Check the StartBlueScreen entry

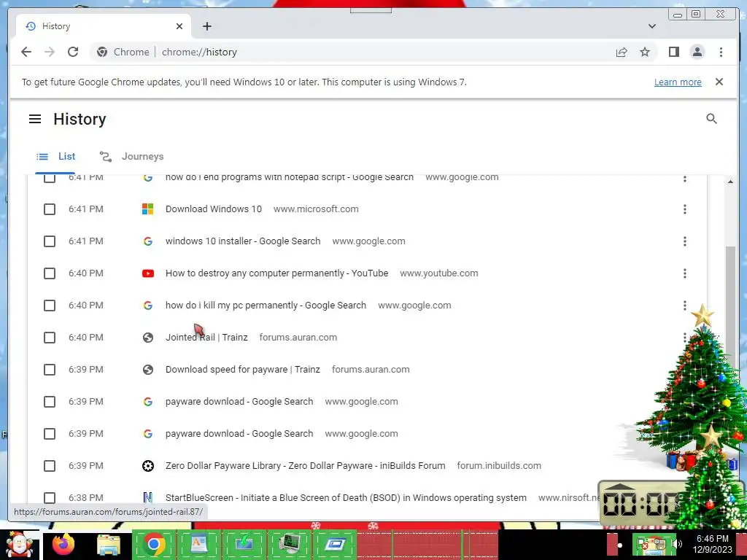pyautogui.click(x=50, y=497)
